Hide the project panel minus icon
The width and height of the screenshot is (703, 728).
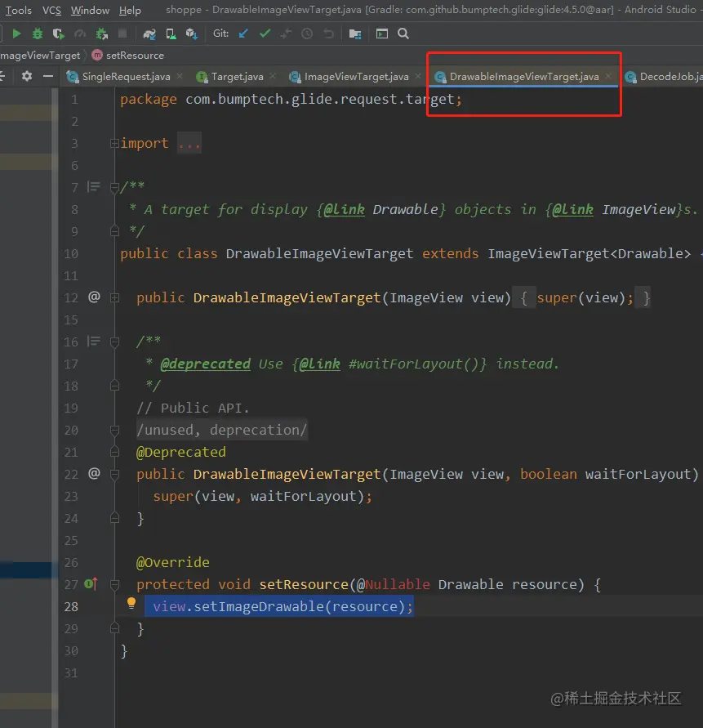pyautogui.click(x=48, y=76)
